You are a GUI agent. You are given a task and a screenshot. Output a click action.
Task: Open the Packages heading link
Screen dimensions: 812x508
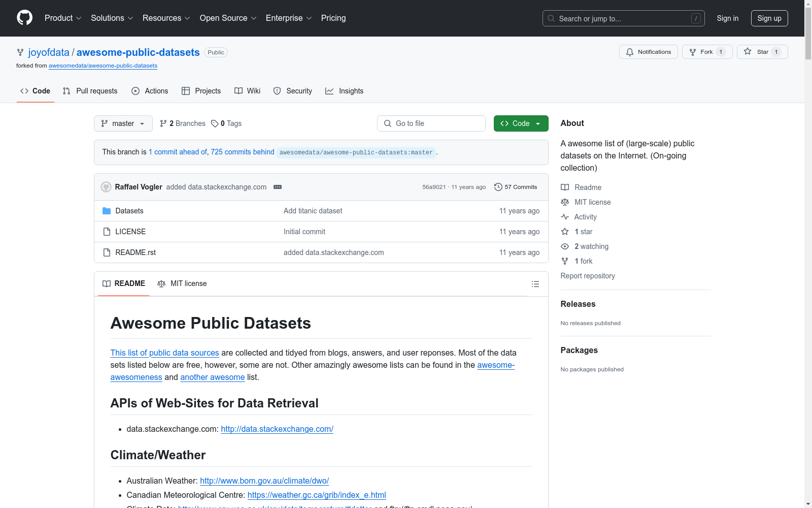click(579, 350)
